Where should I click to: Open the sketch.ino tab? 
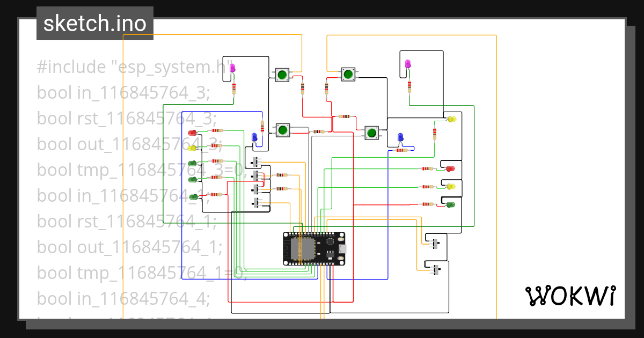tap(94, 23)
